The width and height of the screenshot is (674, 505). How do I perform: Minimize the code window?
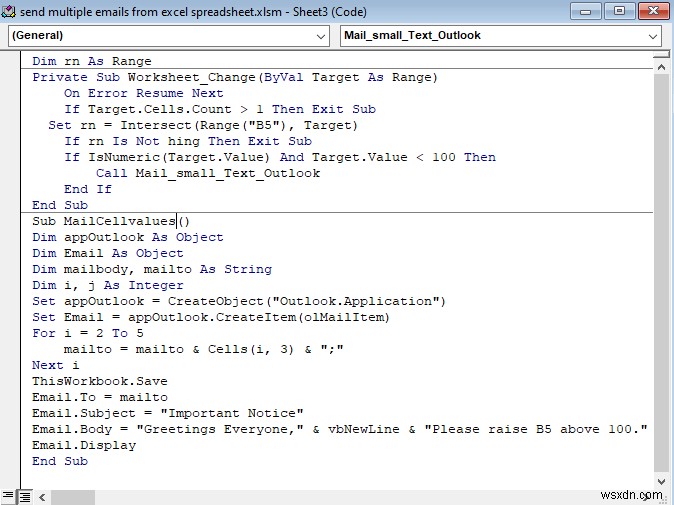pos(585,11)
